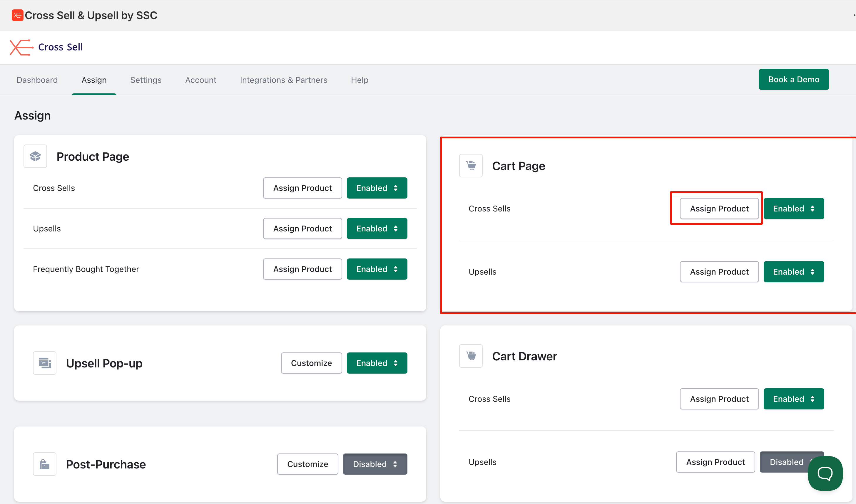Screen dimensions: 856x504
Task: Change Product Page Upsells Enabled dropdown
Action: (377, 229)
